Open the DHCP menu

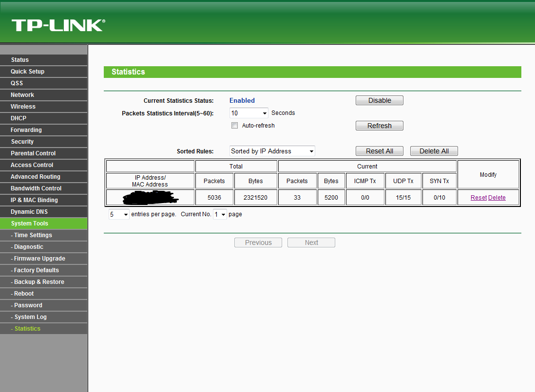44,118
